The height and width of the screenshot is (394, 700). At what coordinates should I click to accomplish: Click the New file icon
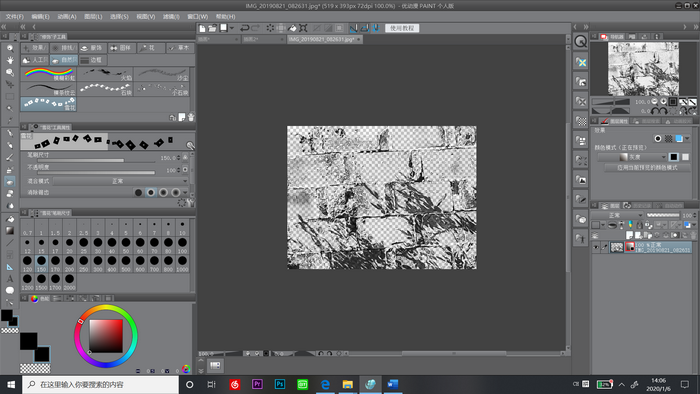tap(202, 28)
